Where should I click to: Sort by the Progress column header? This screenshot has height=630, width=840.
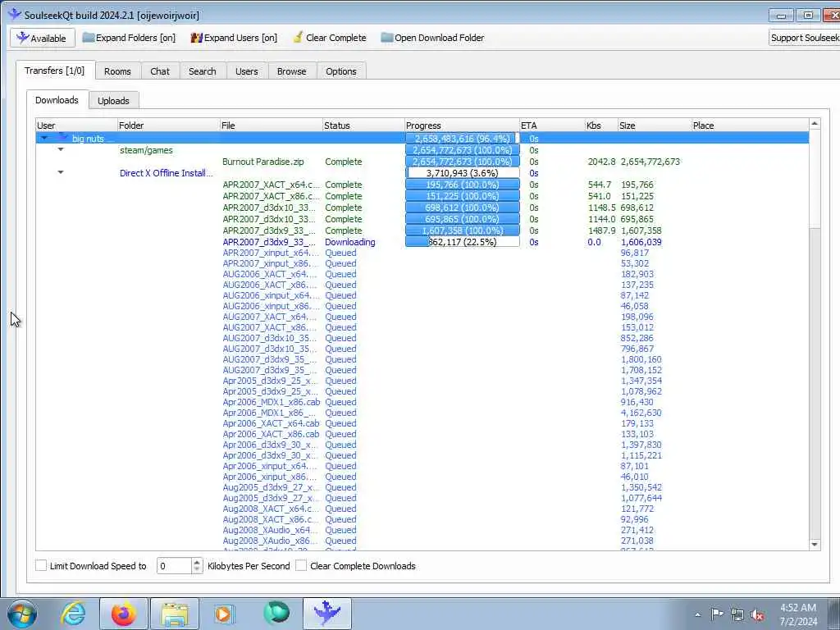[x=462, y=126]
